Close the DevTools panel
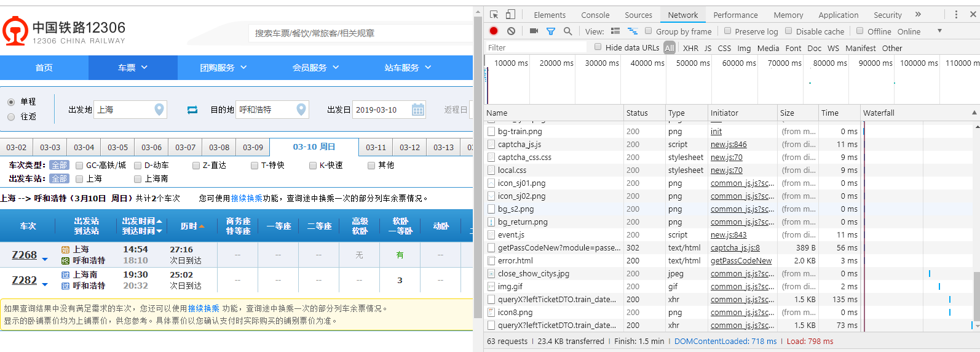 click(x=973, y=15)
